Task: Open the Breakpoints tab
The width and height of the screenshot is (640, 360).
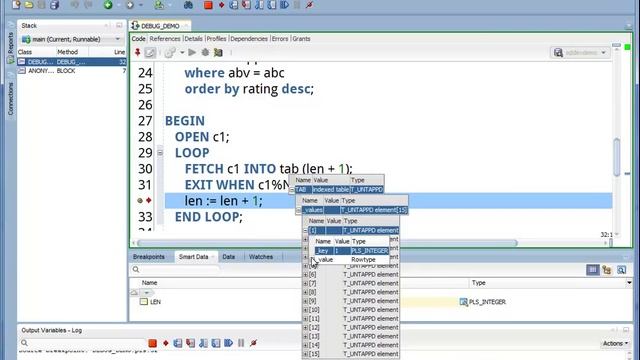Action: 149,257
